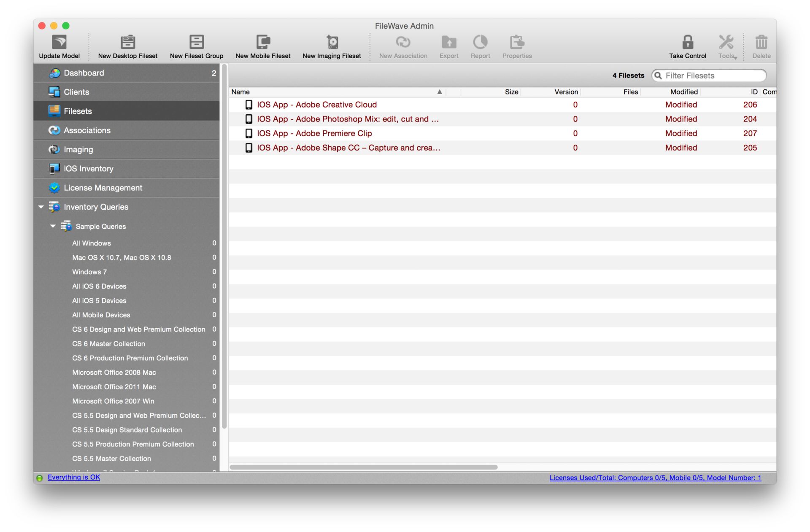Select License Management in the sidebar

pos(103,188)
